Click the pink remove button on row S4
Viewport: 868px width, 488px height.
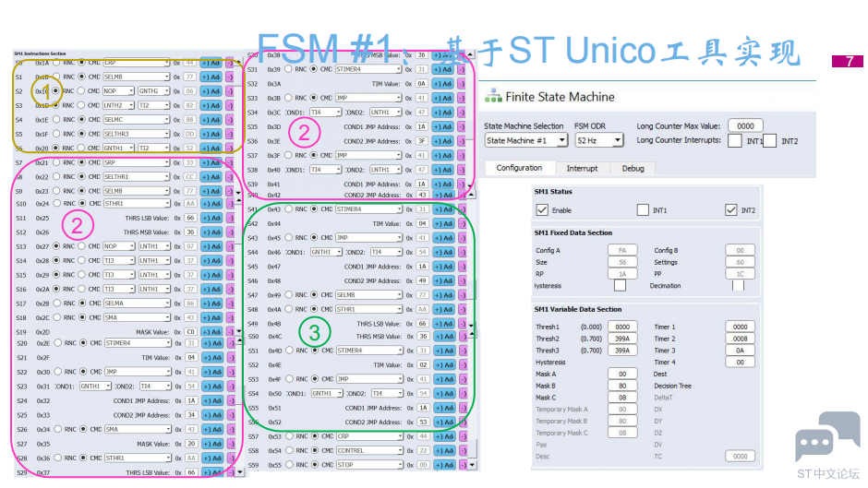pyautogui.click(x=230, y=120)
